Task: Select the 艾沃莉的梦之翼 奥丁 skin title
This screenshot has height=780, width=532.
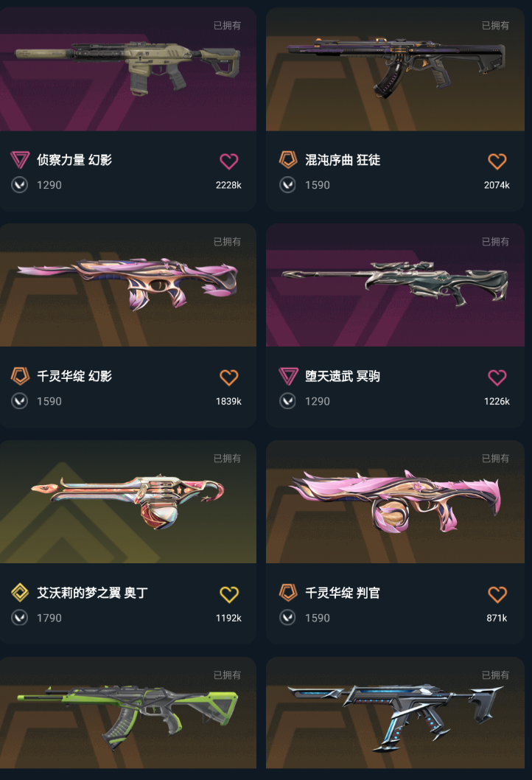Action: click(x=93, y=593)
